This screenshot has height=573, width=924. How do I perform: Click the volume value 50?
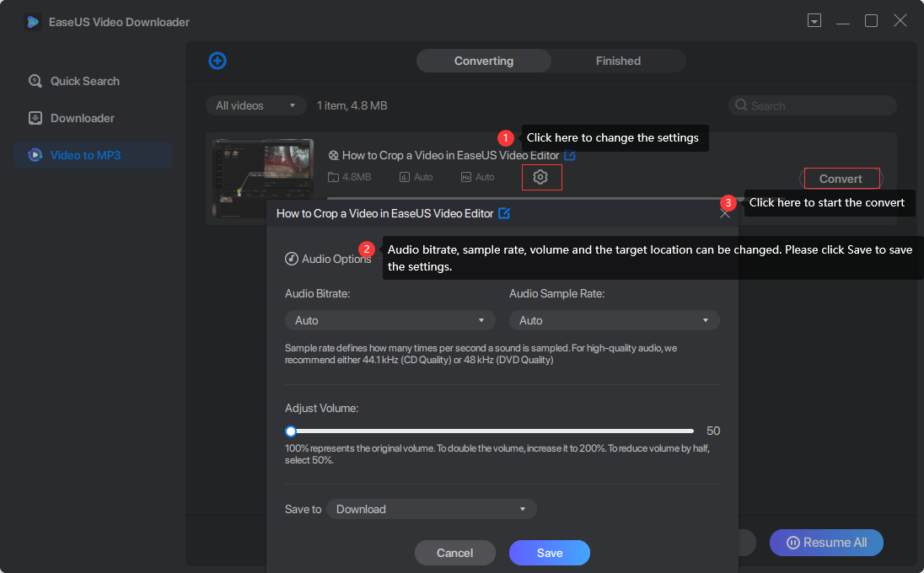[x=713, y=431]
